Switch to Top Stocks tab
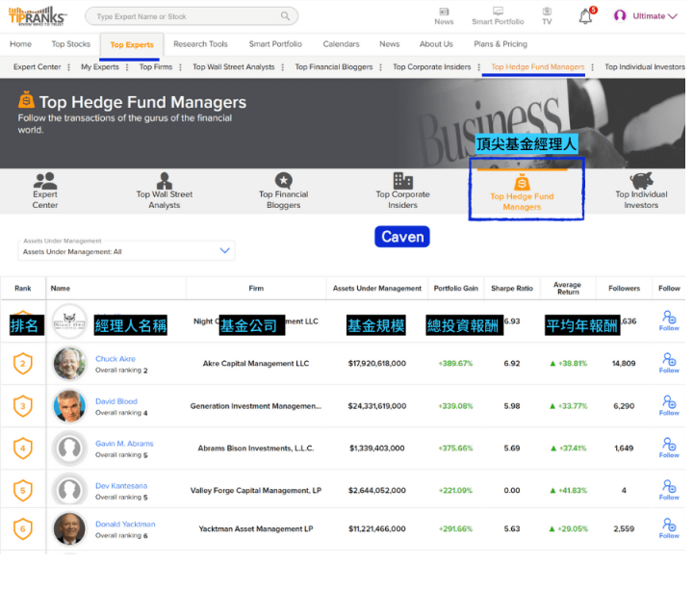693x616 pixels. (70, 44)
